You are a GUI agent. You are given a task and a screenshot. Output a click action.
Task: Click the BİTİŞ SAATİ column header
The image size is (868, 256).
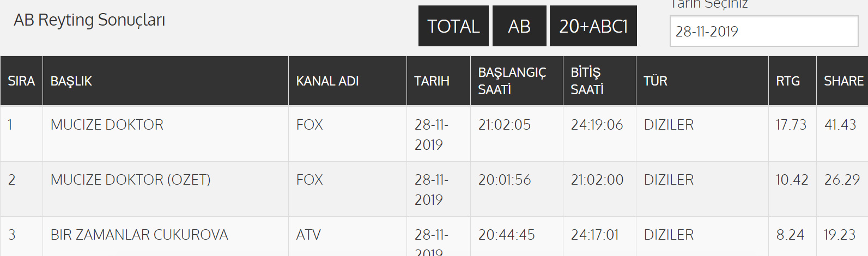pyautogui.click(x=587, y=81)
